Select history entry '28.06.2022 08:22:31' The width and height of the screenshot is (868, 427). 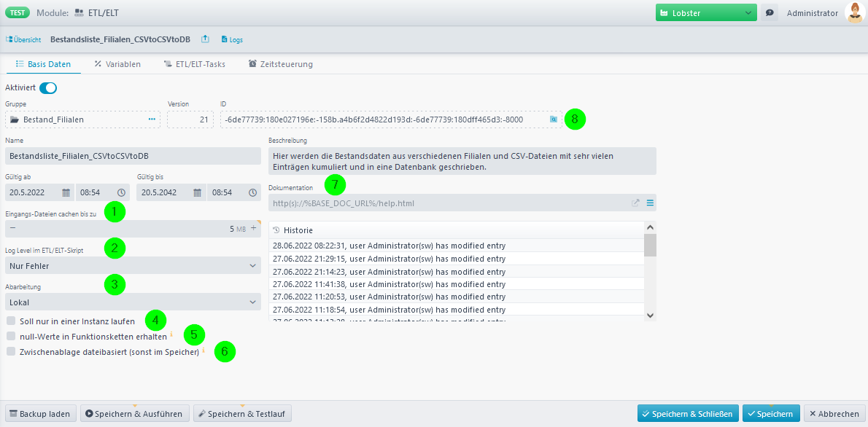457,246
